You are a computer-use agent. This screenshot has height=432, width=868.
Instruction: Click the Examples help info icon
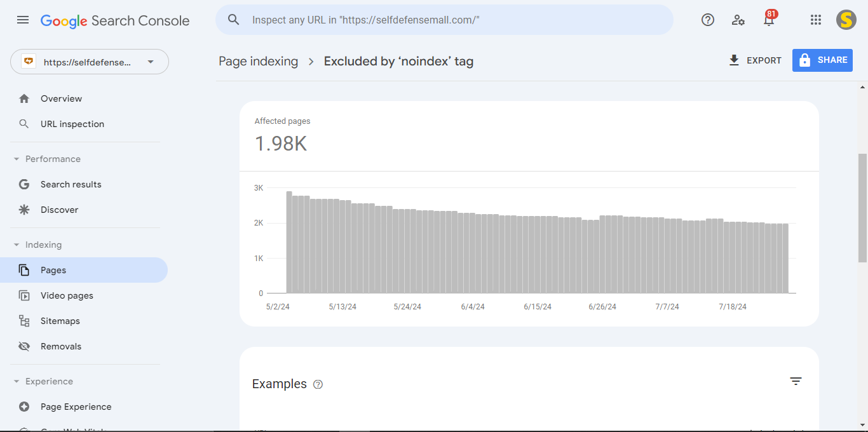pos(318,384)
